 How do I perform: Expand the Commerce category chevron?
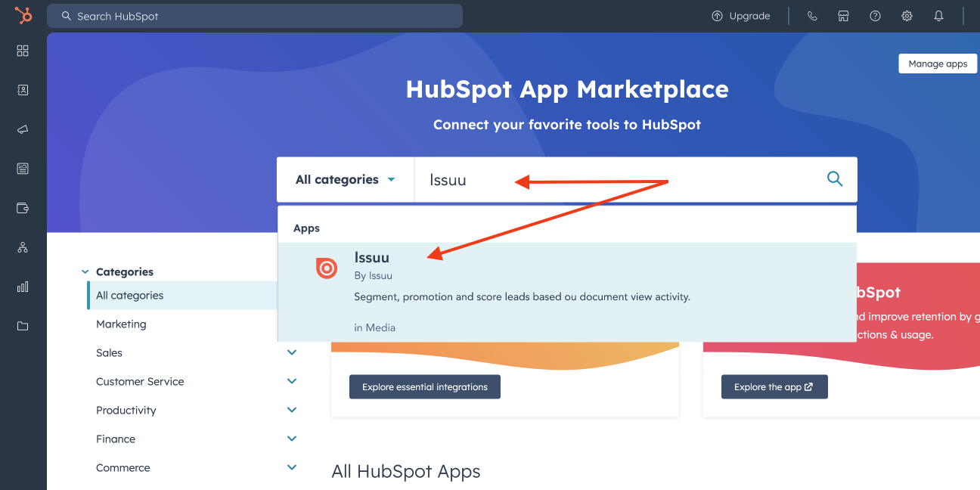coord(292,467)
